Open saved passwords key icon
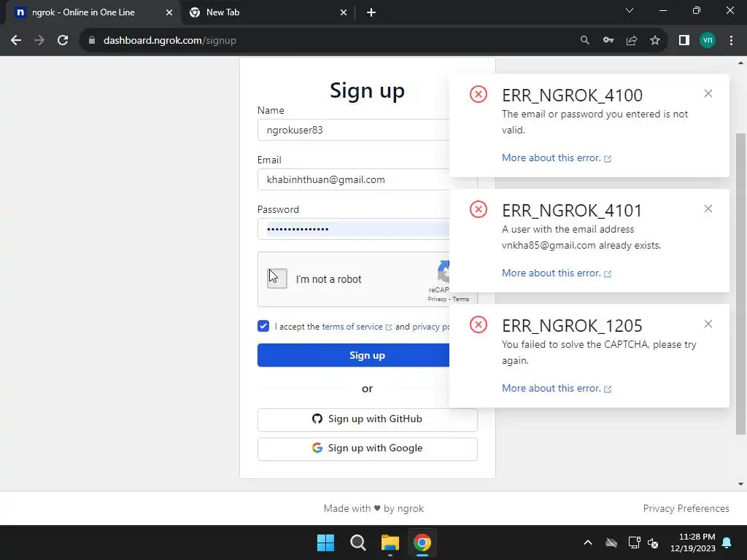Image resolution: width=747 pixels, height=560 pixels. (x=608, y=41)
